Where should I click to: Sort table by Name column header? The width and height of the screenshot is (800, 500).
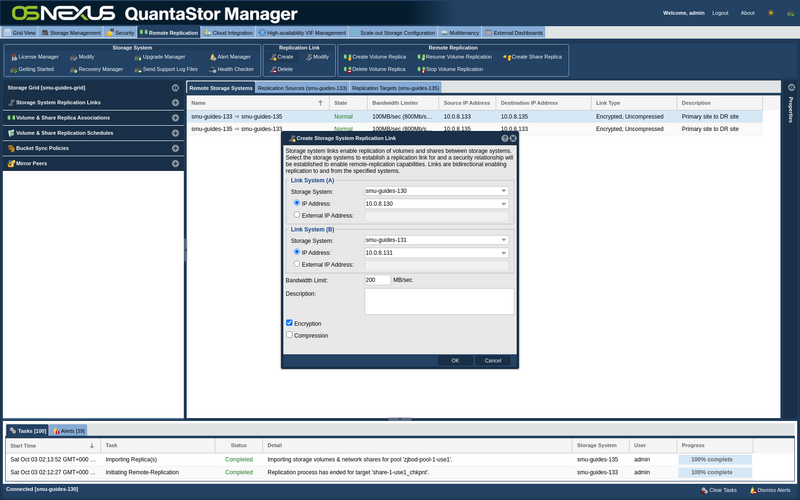[x=258, y=103]
